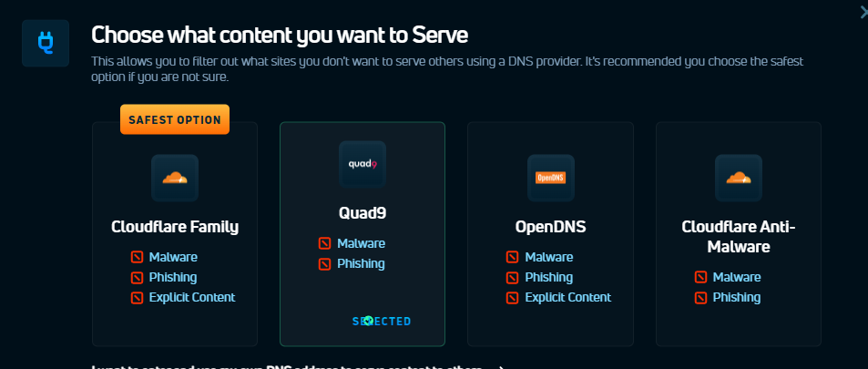Image resolution: width=868 pixels, height=369 pixels.
Task: Click the Selected indicator on the Quad9 card
Action: pos(382,322)
